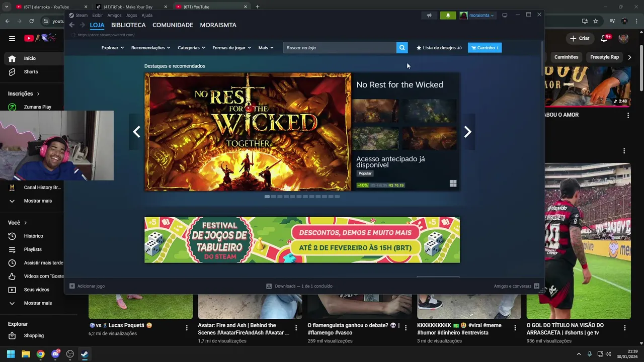Click Steam's announcements megaphone icon

429,15
